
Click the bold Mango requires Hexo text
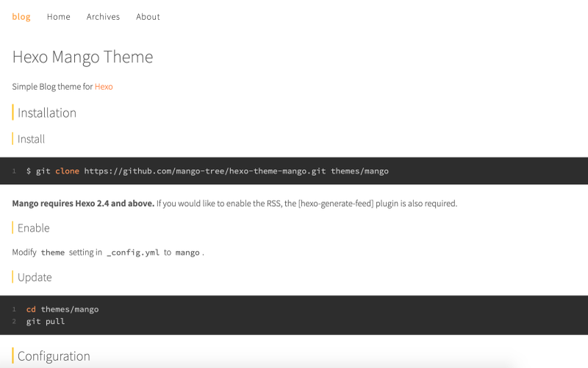tap(83, 203)
